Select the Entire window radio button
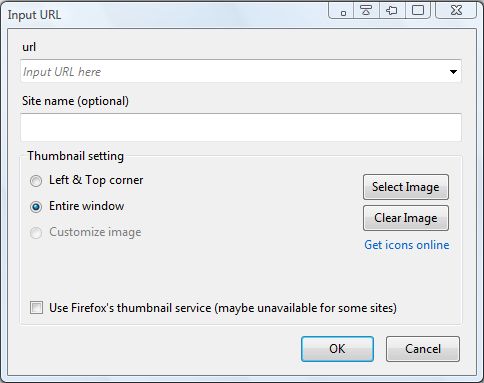Image resolution: width=484 pixels, height=383 pixels. click(36, 207)
